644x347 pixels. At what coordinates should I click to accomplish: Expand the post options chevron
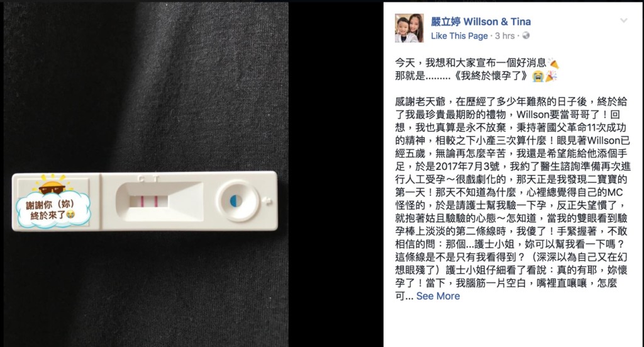(623, 21)
